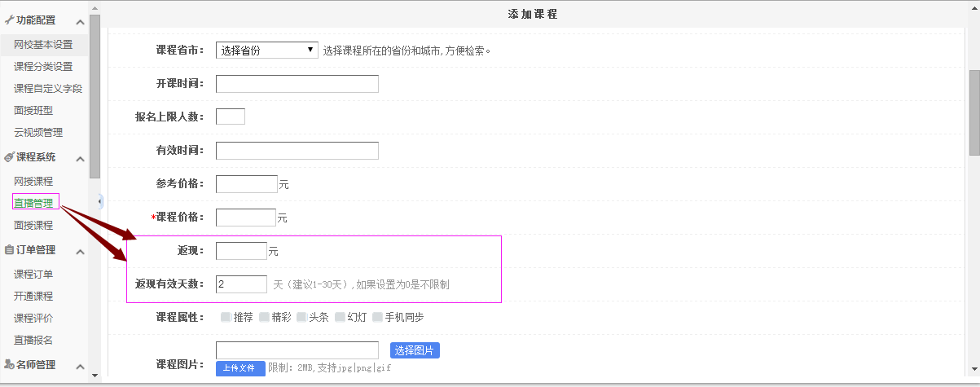The image size is (980, 387).
Task: Check the 幻灯 attribute option
Action: point(340,317)
